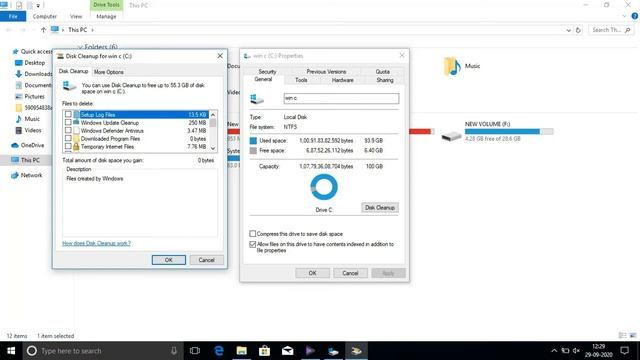Image resolution: width=640 pixels, height=360 pixels.
Task: Open Quota tab in Properties
Action: pyautogui.click(x=382, y=71)
